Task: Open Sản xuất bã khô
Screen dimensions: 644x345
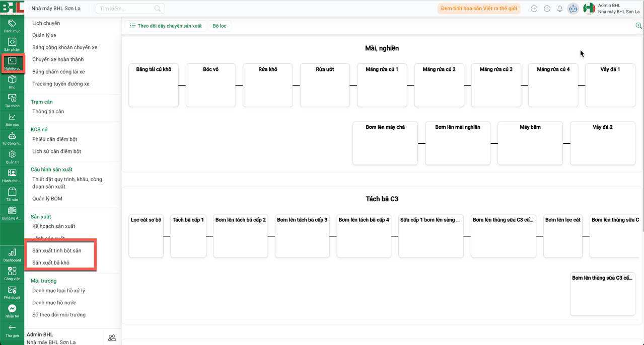Action: (x=51, y=263)
